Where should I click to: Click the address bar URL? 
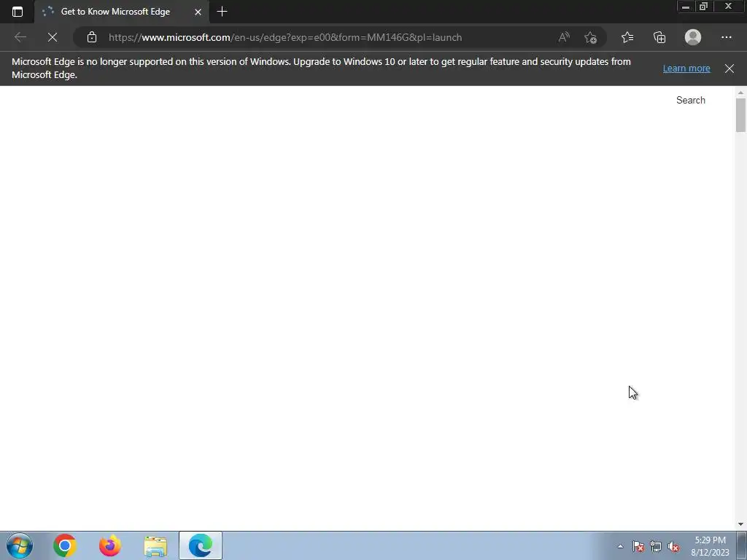coord(285,37)
